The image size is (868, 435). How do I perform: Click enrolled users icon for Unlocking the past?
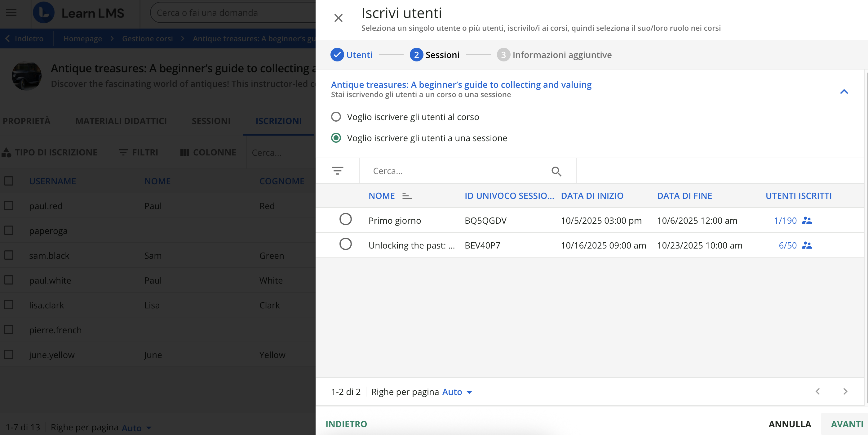click(807, 245)
